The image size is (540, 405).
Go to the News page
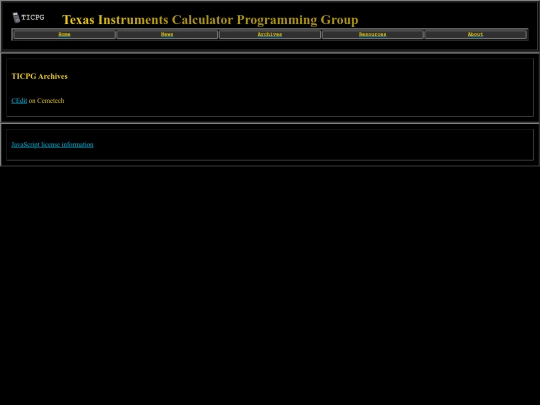[167, 34]
